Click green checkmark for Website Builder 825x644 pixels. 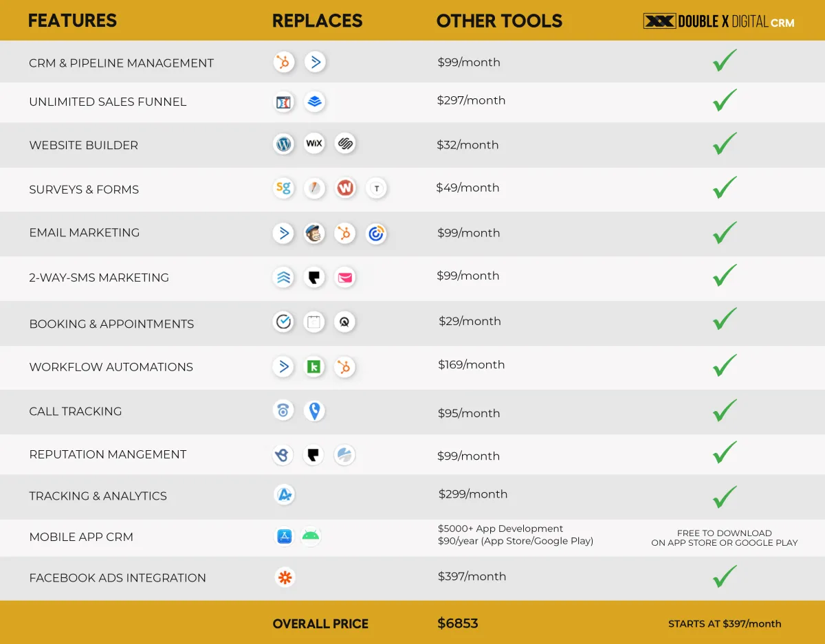click(725, 144)
